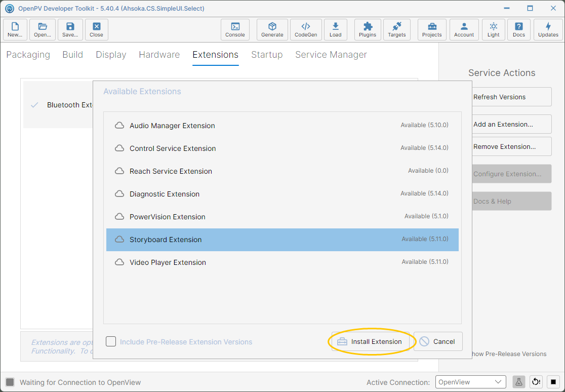Open a project with the Open toolbar icon

(43, 29)
